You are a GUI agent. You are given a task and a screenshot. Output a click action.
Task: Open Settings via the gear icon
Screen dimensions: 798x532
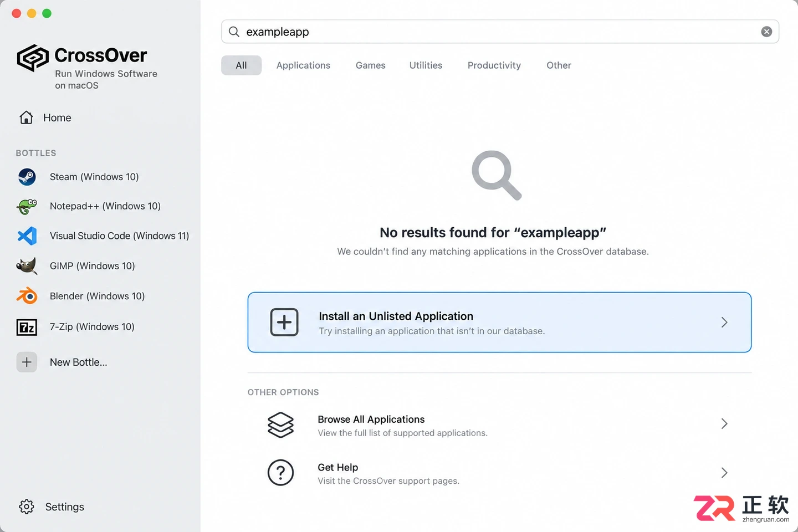pyautogui.click(x=27, y=507)
